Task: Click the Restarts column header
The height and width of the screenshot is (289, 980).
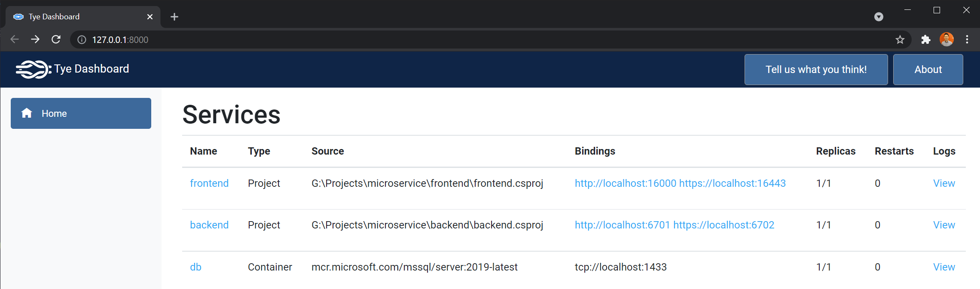Action: 894,151
